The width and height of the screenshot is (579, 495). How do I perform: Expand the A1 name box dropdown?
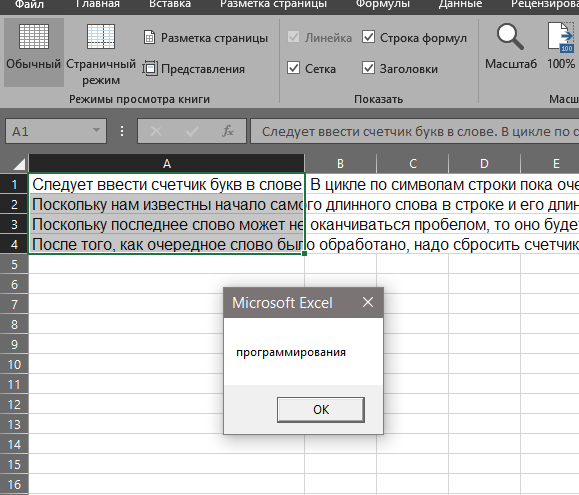(96, 130)
